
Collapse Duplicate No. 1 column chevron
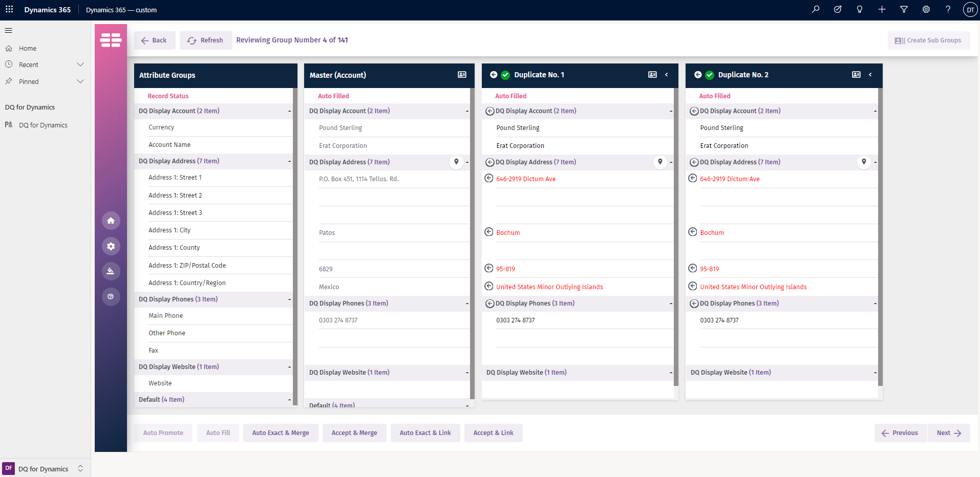tap(667, 75)
